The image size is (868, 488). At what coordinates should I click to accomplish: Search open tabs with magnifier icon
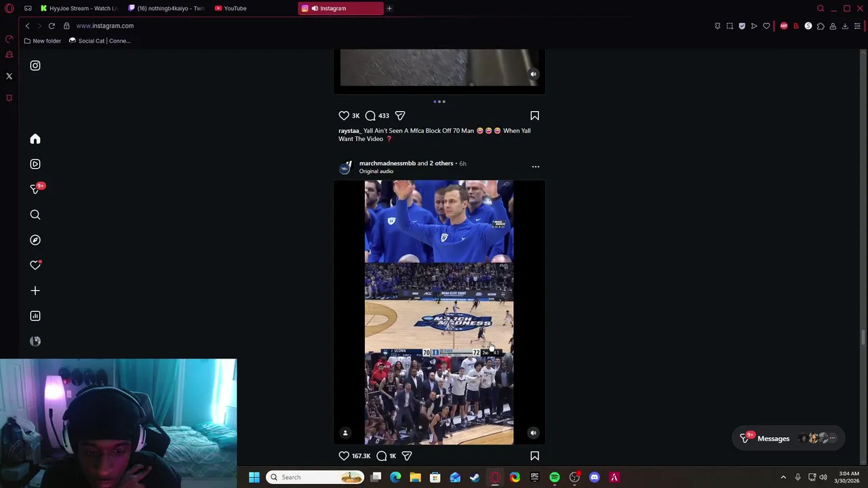(x=821, y=8)
